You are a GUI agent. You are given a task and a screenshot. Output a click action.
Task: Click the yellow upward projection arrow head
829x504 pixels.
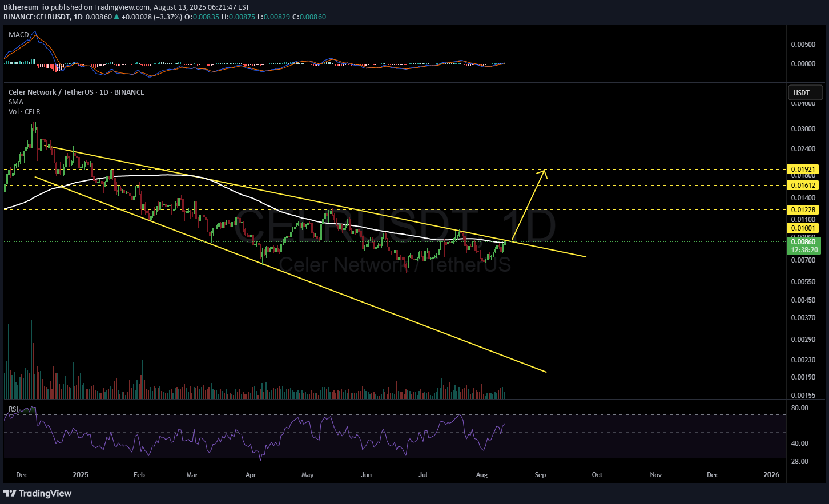pyautogui.click(x=544, y=172)
